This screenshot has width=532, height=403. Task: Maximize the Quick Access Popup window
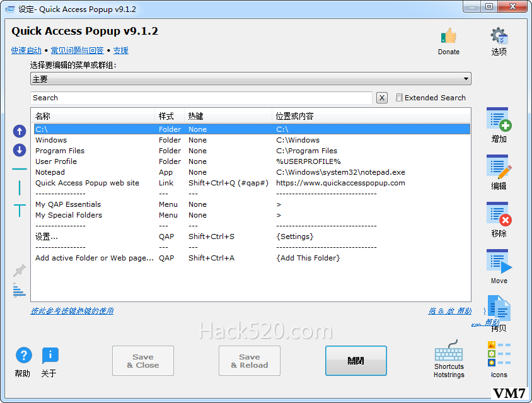(489, 7)
